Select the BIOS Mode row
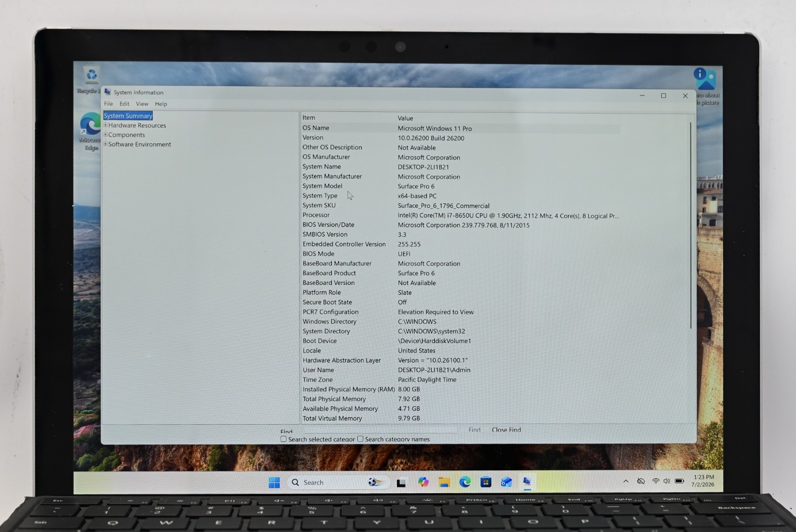Viewport: 796px width, 532px height. [461, 254]
